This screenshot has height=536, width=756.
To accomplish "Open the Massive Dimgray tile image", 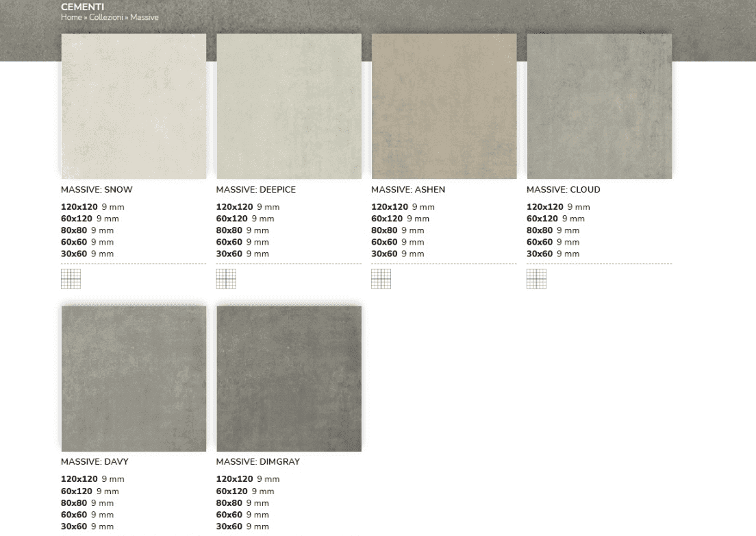I will click(x=289, y=378).
